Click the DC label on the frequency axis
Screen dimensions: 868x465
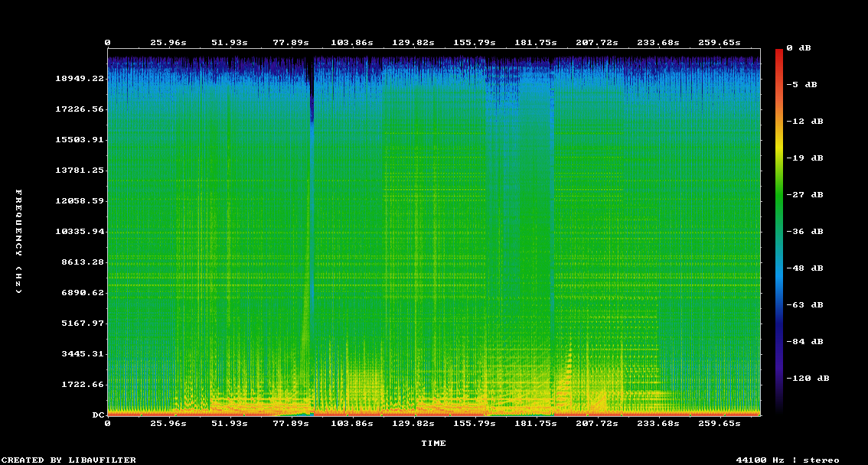coord(98,415)
